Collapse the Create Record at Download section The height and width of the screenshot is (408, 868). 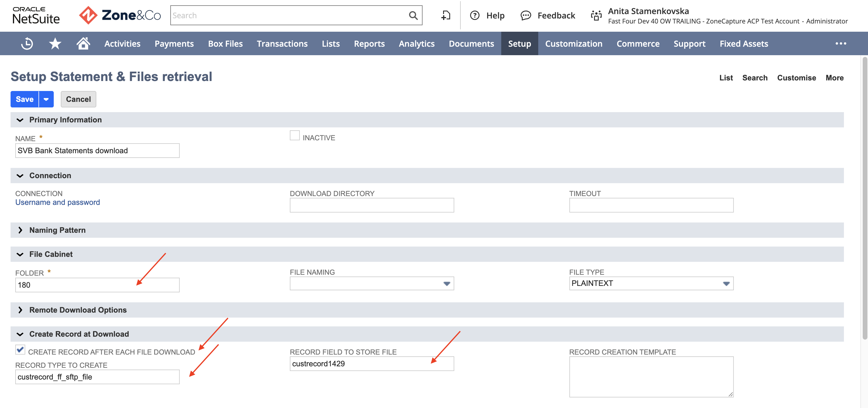pos(20,334)
